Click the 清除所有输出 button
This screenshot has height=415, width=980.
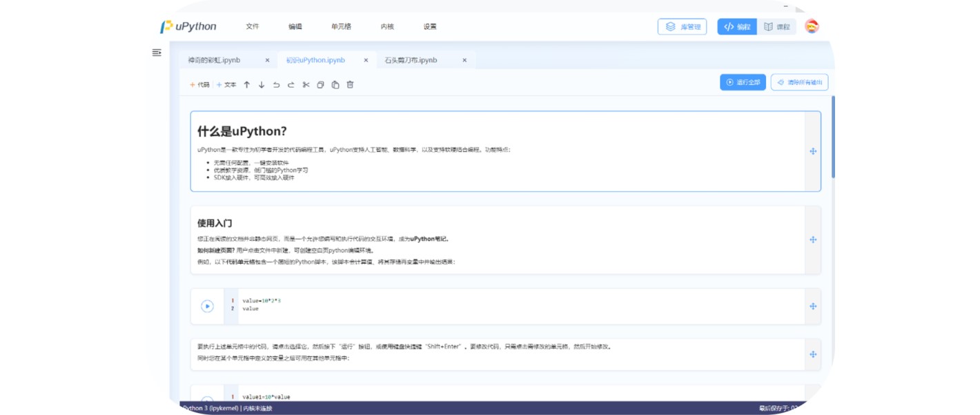(799, 82)
